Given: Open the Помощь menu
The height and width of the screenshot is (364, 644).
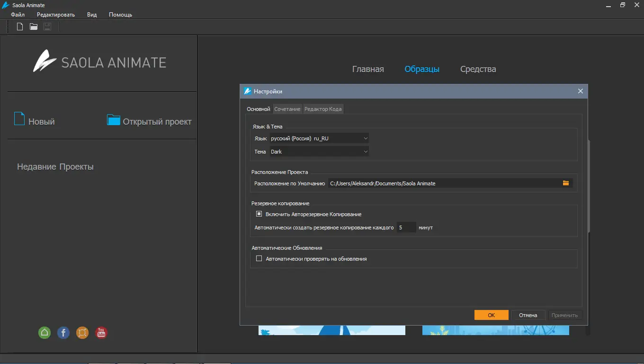Looking at the screenshot, I should point(120,15).
